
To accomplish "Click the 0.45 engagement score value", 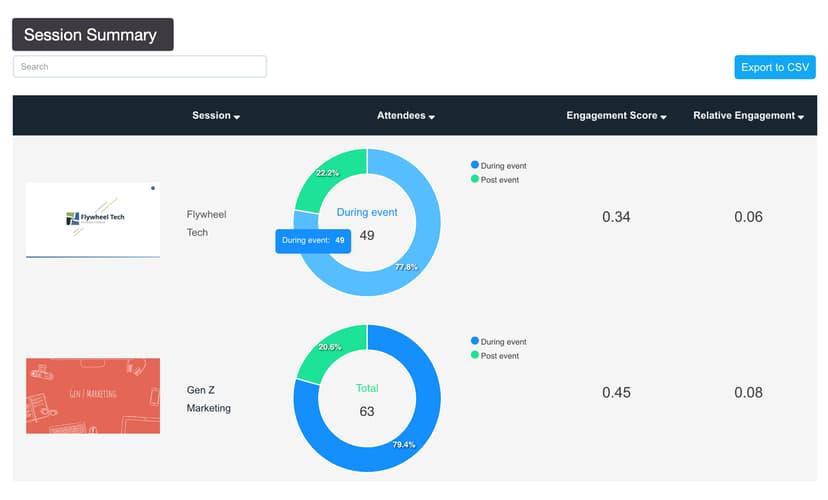I will tap(616, 393).
